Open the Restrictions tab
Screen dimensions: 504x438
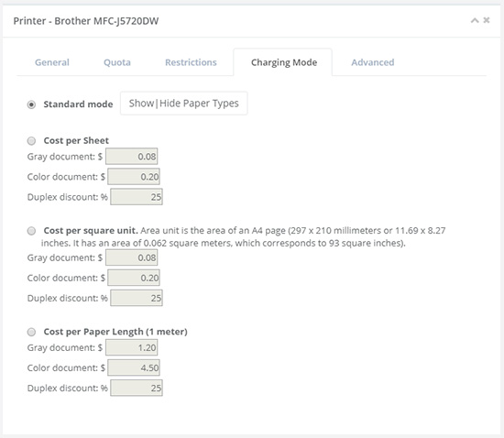click(x=191, y=62)
